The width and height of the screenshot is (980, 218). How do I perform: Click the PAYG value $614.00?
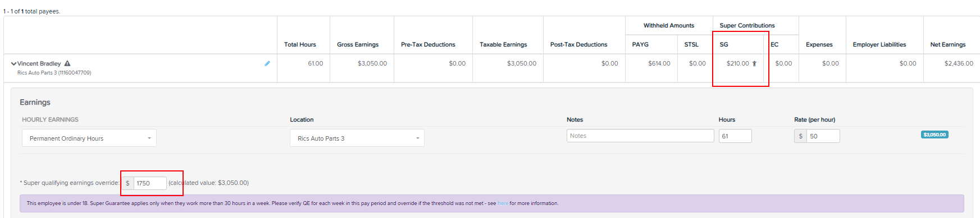659,63
